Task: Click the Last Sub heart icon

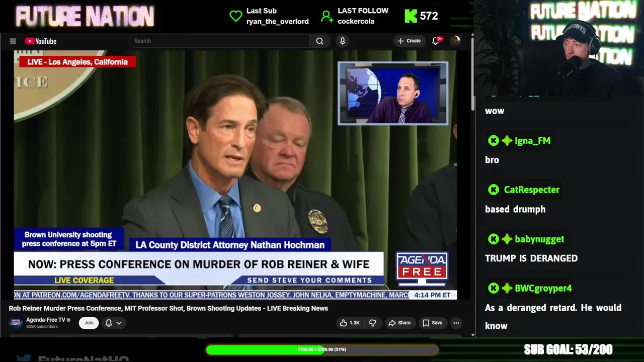Action: (x=235, y=16)
